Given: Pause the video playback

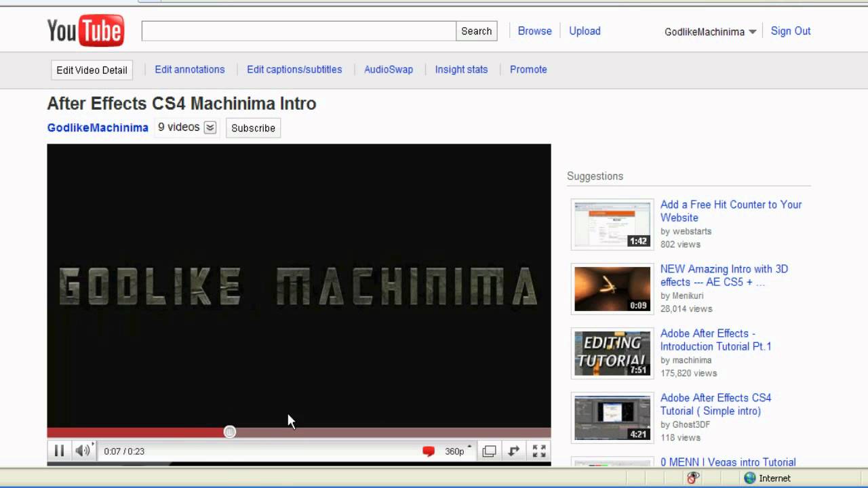Looking at the screenshot, I should pyautogui.click(x=59, y=451).
